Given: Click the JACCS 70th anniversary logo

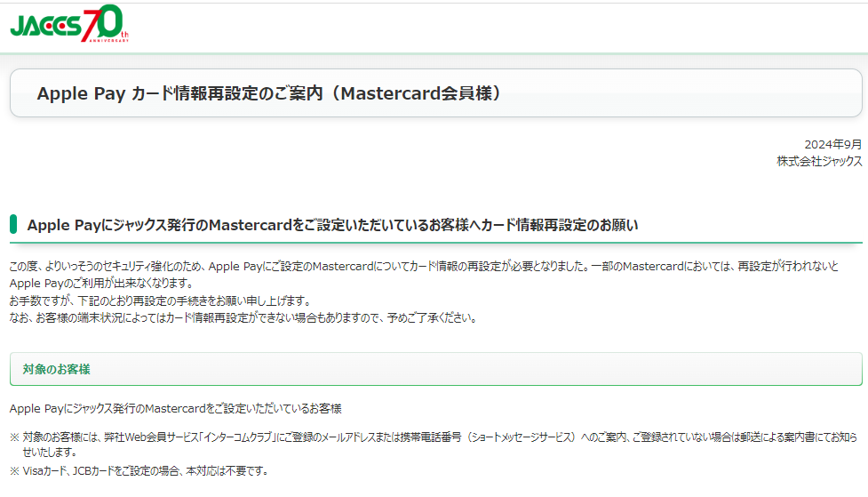Looking at the screenshot, I should (x=69, y=24).
